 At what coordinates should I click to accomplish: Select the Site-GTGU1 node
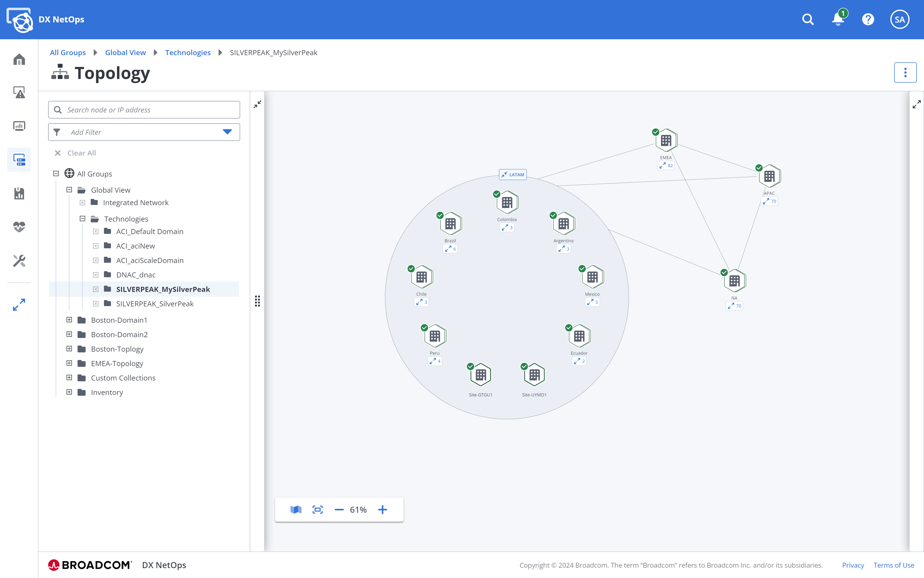point(480,375)
